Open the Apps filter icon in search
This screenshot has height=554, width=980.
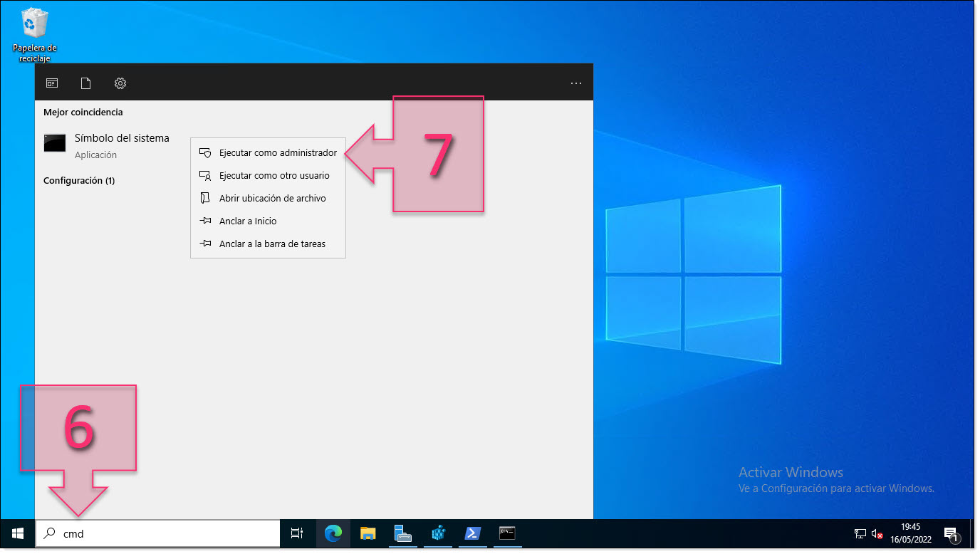pyautogui.click(x=51, y=83)
